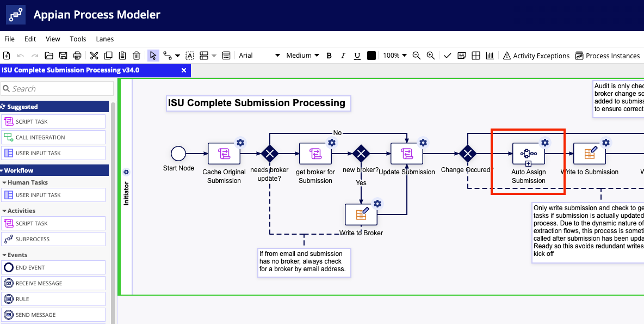Screen dimensions: 644x324
Task: Open gear on Cache Original Submission node
Action: coord(240,143)
